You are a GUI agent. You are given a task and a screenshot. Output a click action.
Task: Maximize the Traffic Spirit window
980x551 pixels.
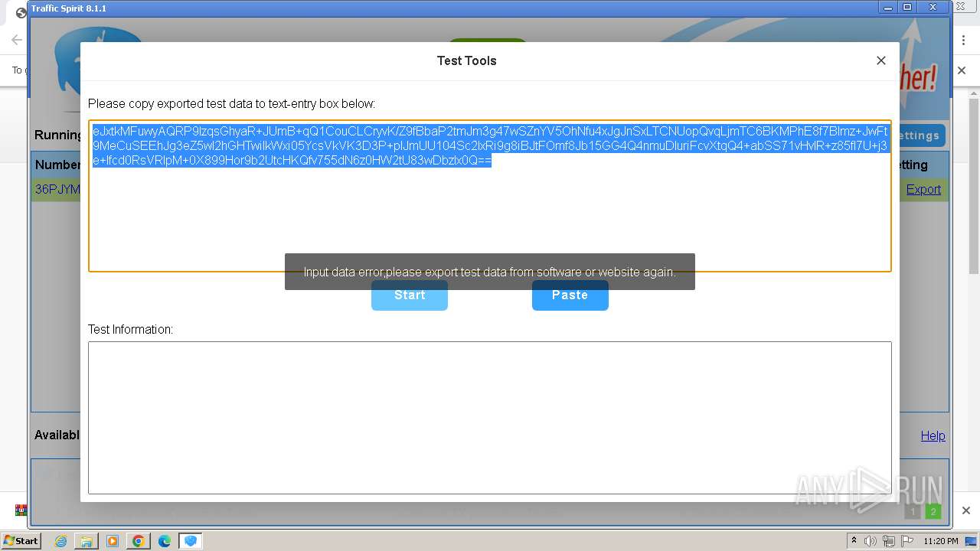907,8
